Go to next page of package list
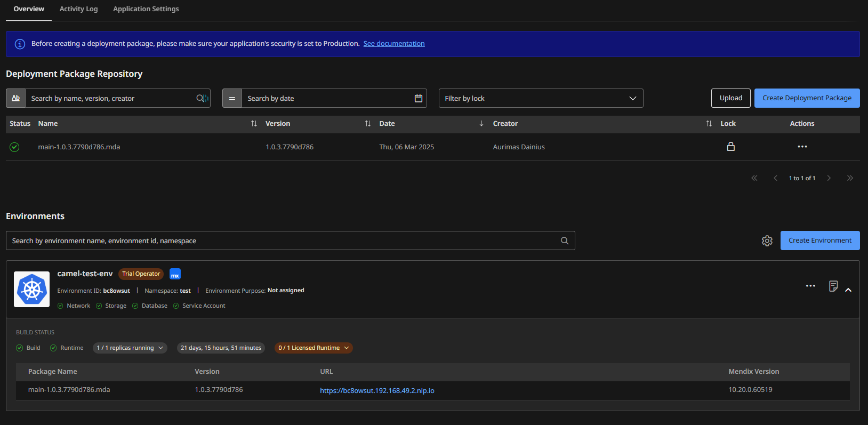The height and width of the screenshot is (425, 868). pos(829,178)
